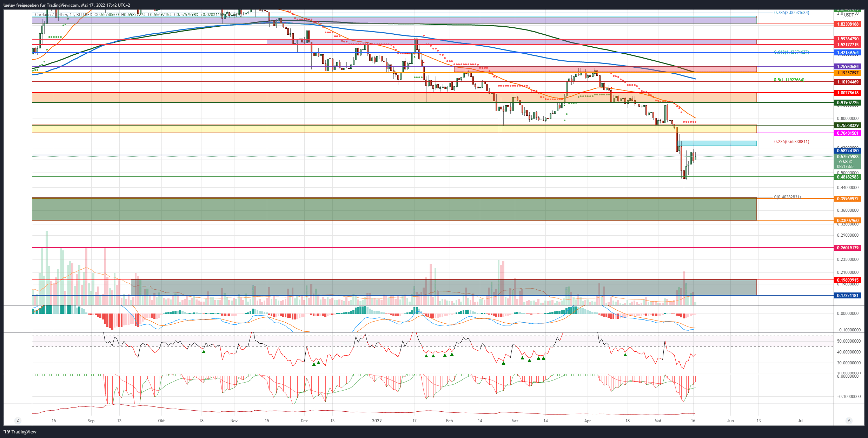
Task: Click the Fibonacci 0.236(0.65338811) label
Action: click(x=791, y=142)
